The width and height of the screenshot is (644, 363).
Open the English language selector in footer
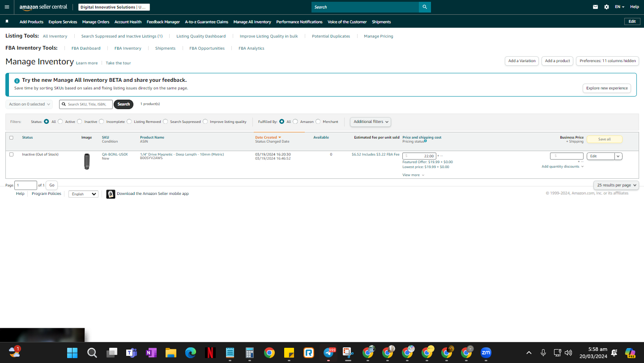pyautogui.click(x=83, y=194)
